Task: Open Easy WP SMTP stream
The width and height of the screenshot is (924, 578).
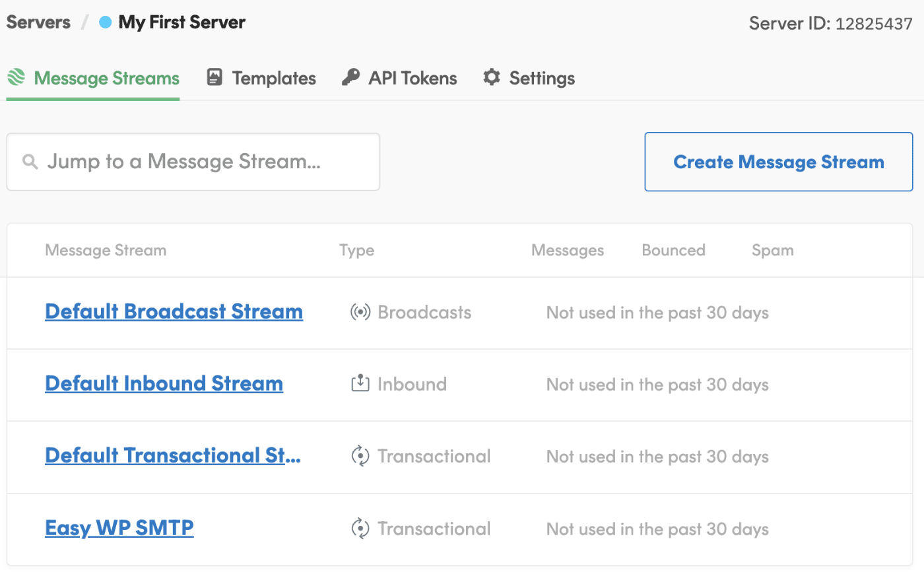Action: pyautogui.click(x=119, y=528)
